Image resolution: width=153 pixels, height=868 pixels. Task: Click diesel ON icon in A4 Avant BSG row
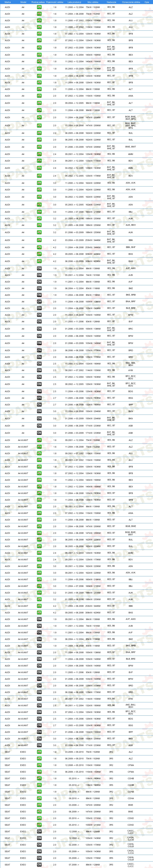[x=39, y=725]
